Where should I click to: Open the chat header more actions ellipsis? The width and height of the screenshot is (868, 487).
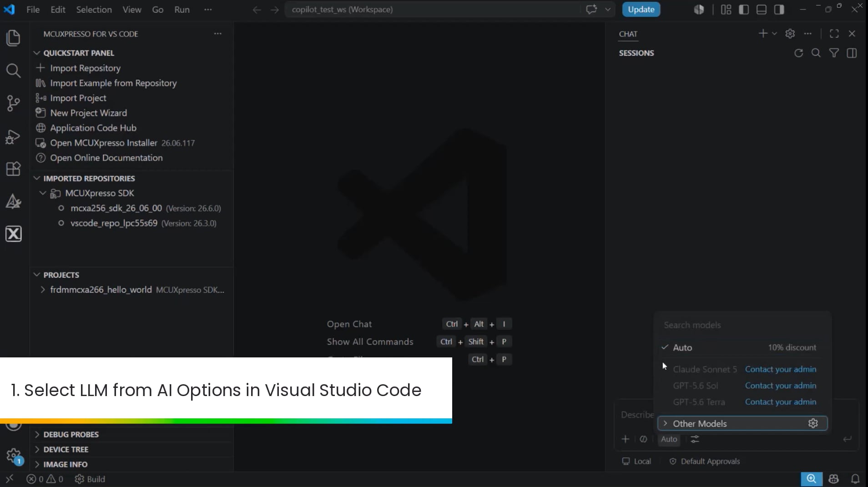click(x=808, y=34)
